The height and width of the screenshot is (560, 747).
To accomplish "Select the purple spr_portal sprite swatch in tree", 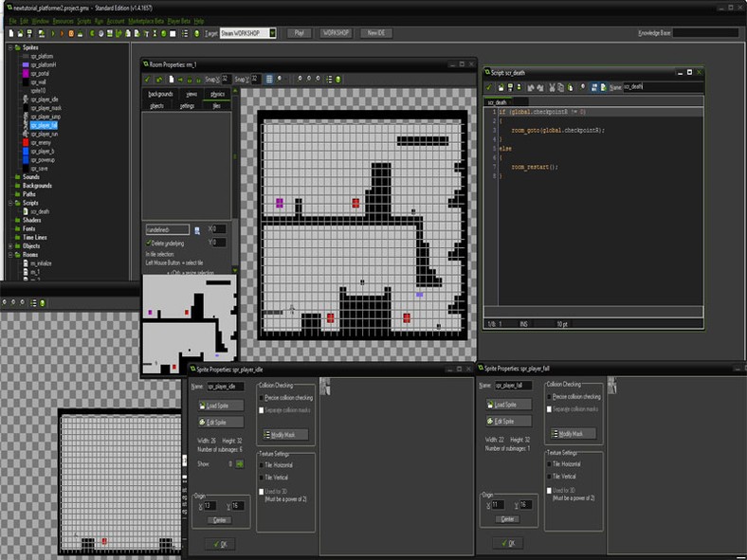I will pyautogui.click(x=24, y=73).
